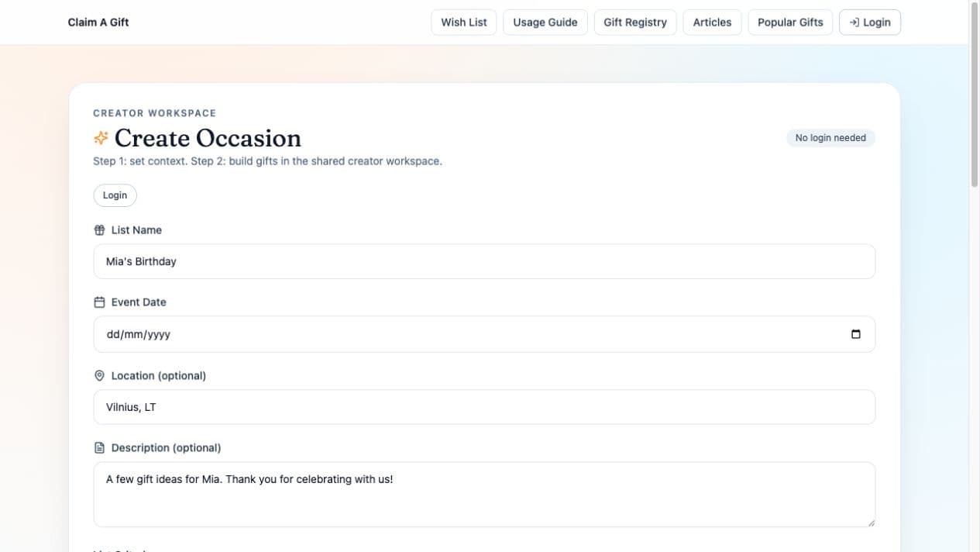Click the page vertical scrollbar thumb

point(975,95)
